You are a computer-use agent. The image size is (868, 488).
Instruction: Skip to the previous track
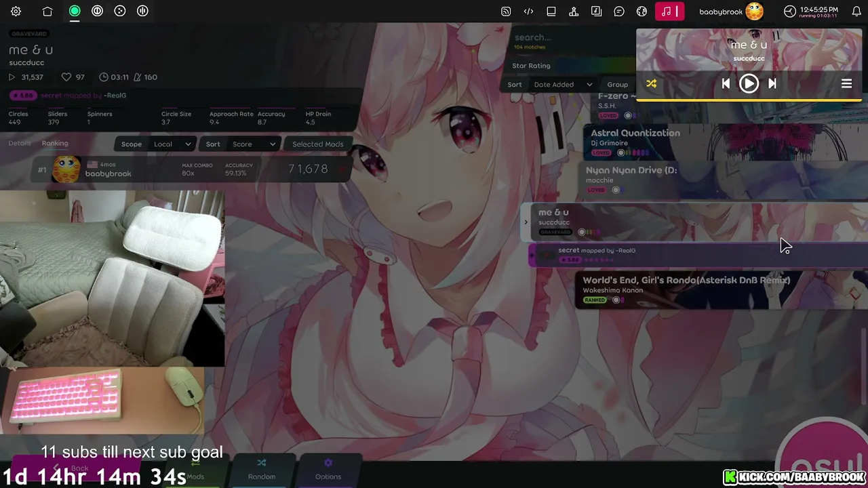point(726,83)
